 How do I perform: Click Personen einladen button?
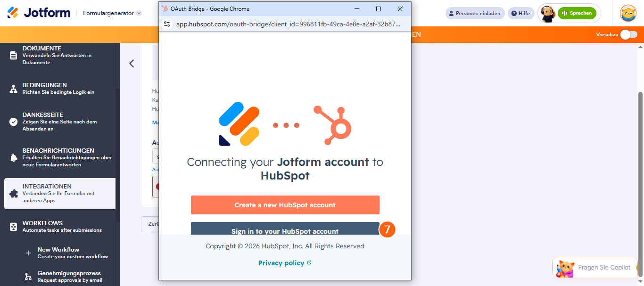(475, 13)
